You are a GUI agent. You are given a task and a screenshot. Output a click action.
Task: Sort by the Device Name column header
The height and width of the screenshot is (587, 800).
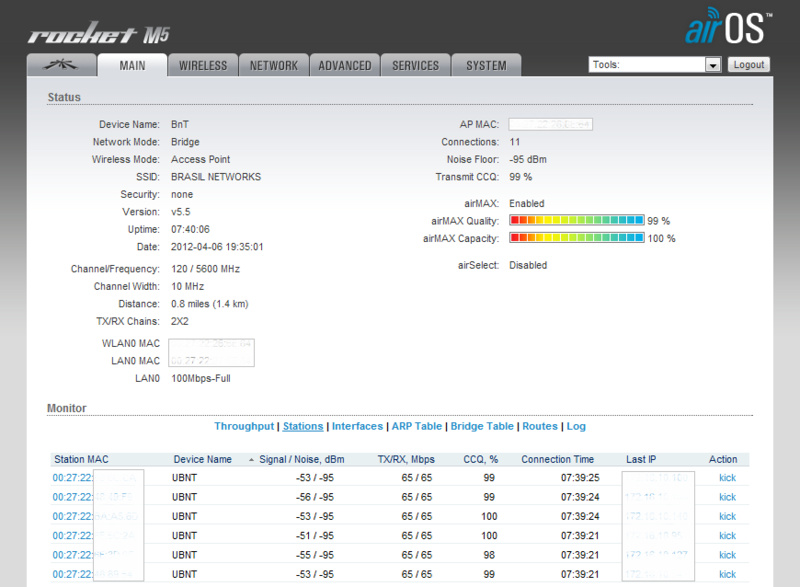(203, 460)
